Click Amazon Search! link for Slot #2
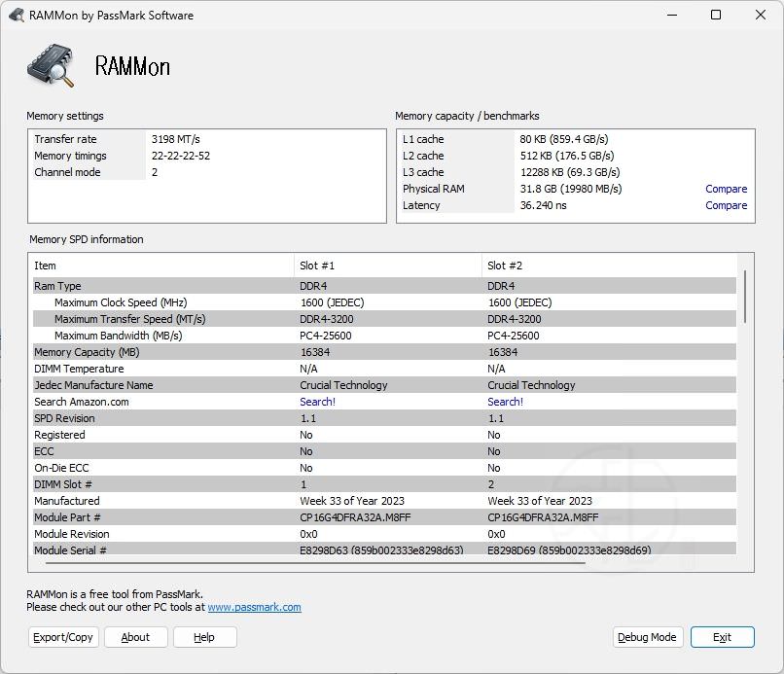The image size is (784, 674). [505, 402]
